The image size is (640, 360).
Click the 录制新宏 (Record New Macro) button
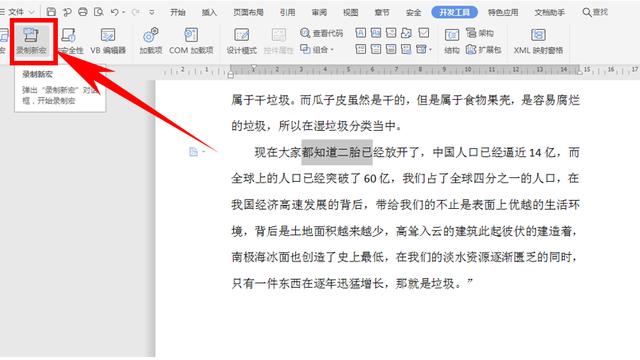coord(31,41)
